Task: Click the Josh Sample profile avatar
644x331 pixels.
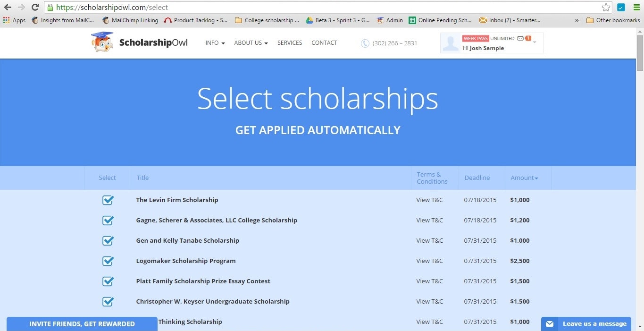Action: click(x=450, y=43)
